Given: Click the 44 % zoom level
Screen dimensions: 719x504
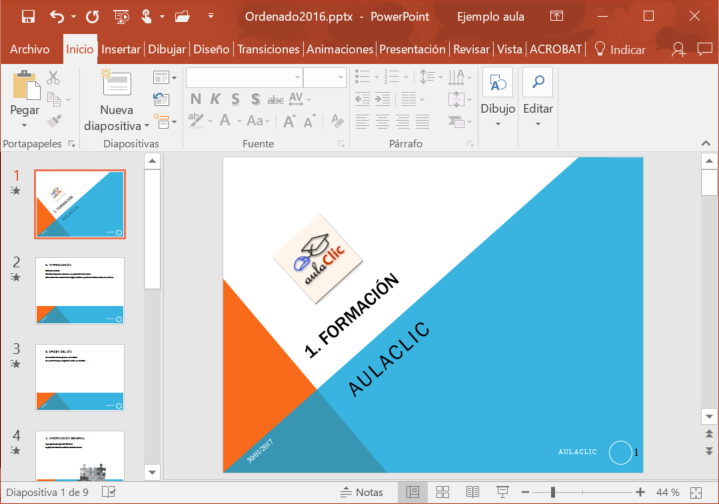Looking at the screenshot, I should (667, 492).
